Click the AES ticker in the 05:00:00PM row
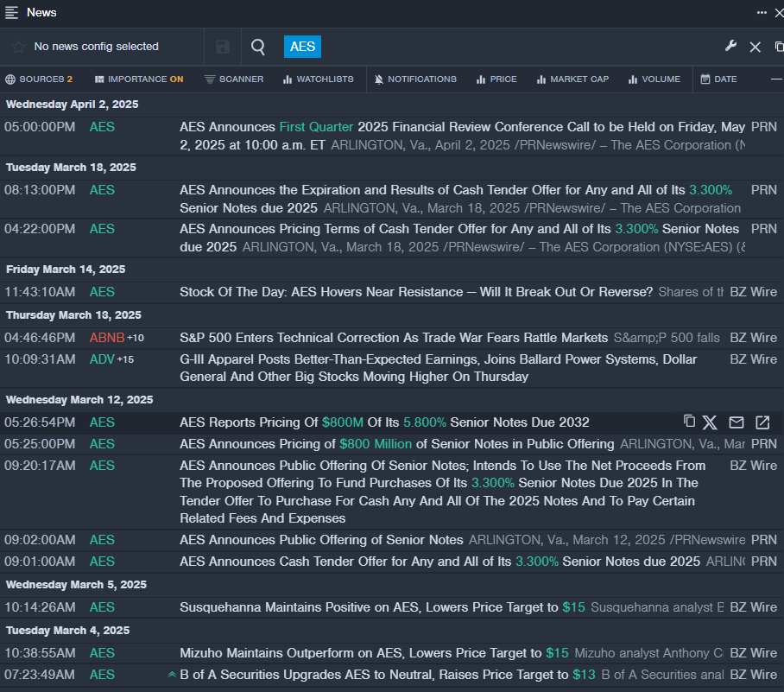 click(x=102, y=127)
